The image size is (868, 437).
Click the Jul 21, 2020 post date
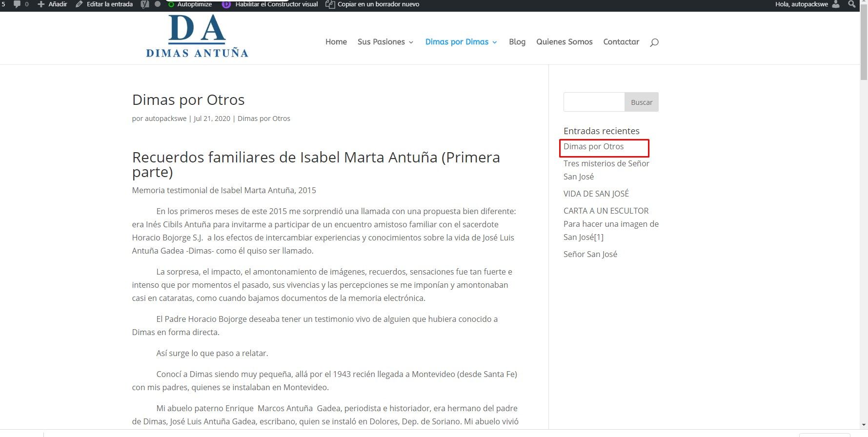pos(212,119)
